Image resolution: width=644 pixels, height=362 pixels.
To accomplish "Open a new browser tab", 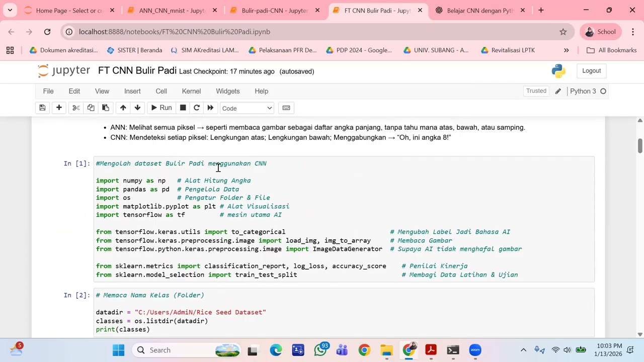I will click(x=541, y=10).
